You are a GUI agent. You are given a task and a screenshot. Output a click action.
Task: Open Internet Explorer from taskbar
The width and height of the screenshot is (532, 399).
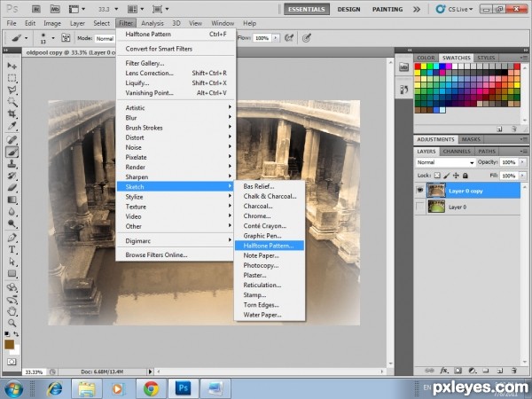point(55,388)
